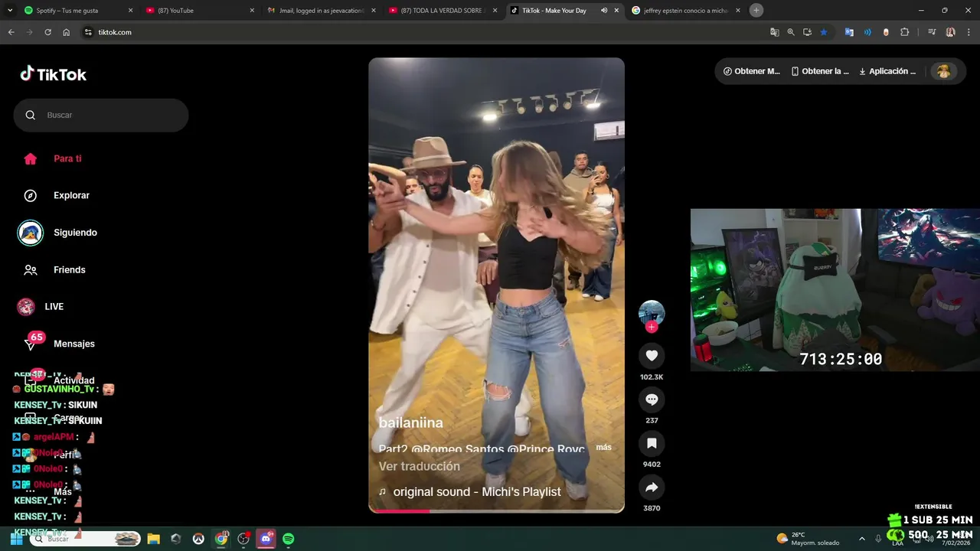Screen dimensions: 980x551
Task: Seek using the red video progress bar
Action: click(496, 510)
